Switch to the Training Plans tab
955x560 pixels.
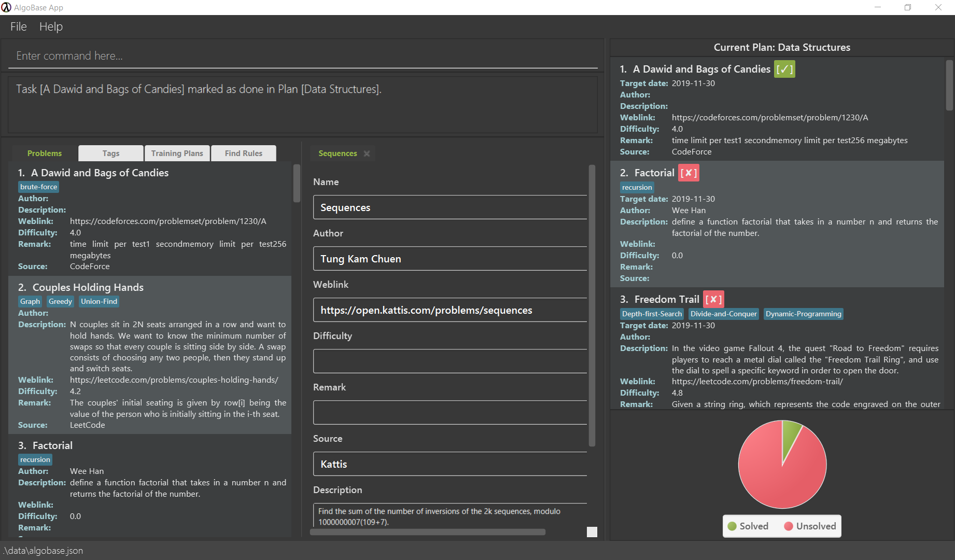pyautogui.click(x=177, y=153)
